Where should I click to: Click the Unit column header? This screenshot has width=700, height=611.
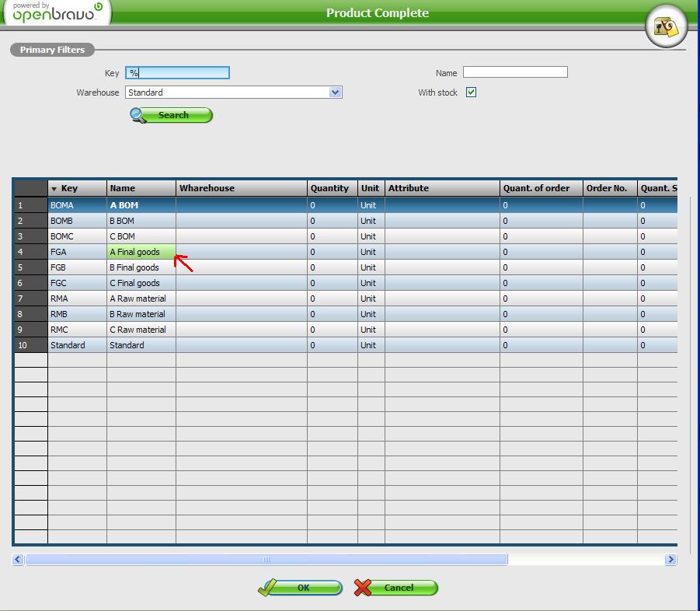coord(371,188)
